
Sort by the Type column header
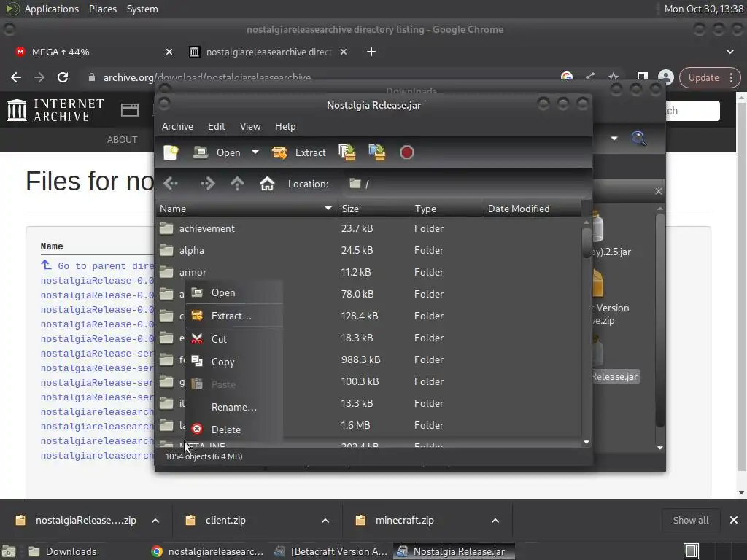click(x=447, y=209)
